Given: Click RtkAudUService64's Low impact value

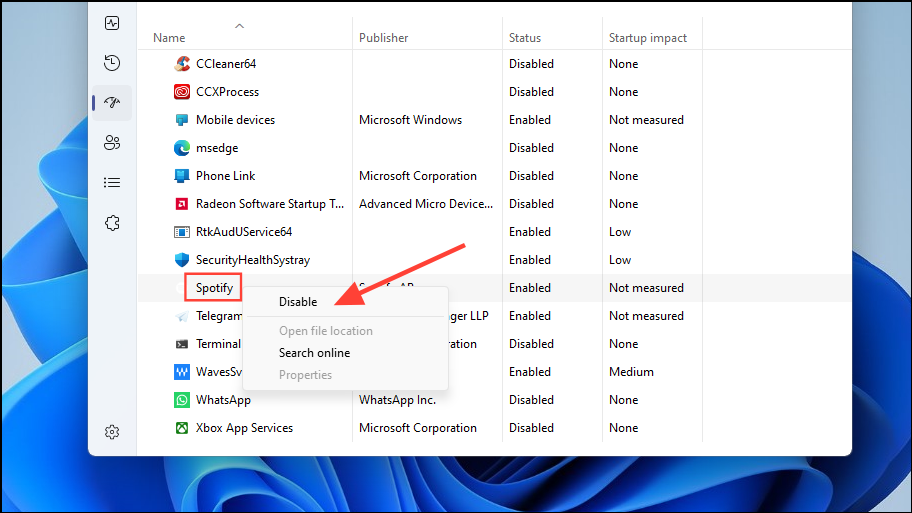Looking at the screenshot, I should (x=620, y=232).
